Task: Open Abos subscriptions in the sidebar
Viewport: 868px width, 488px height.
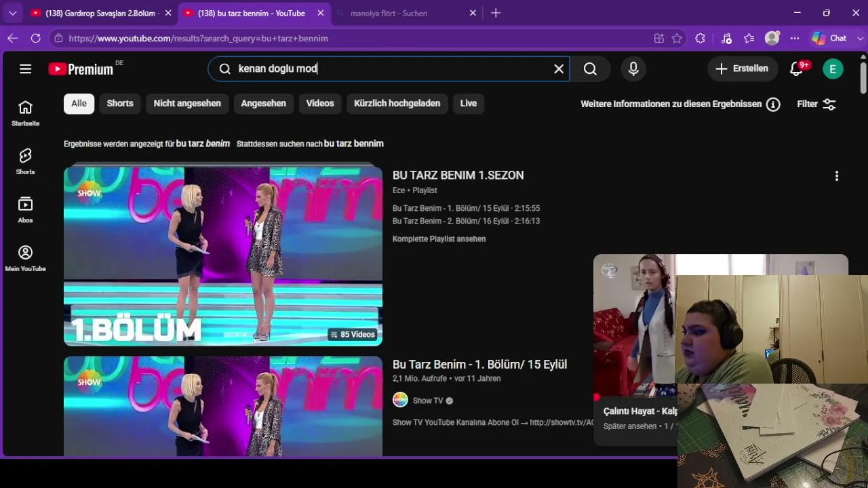Action: pyautogui.click(x=25, y=210)
